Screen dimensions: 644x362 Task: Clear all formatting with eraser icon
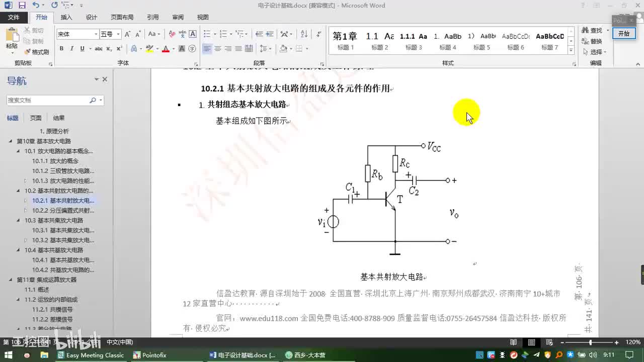click(172, 34)
